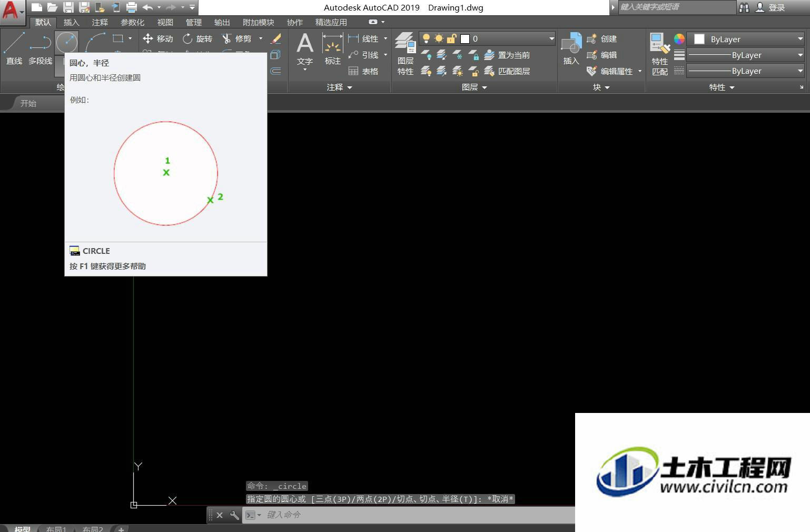The image size is (810, 532).
Task: Open the Trim (修剪) dropdown arrow
Action: [261, 38]
